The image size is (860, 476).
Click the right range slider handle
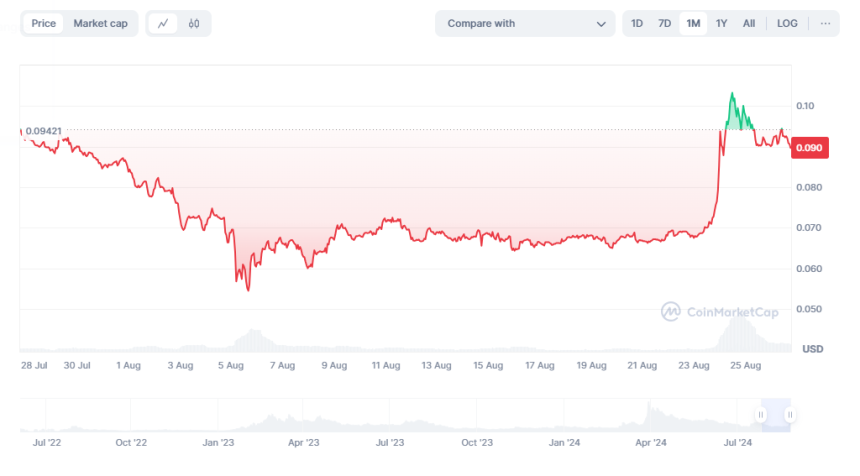(790, 414)
